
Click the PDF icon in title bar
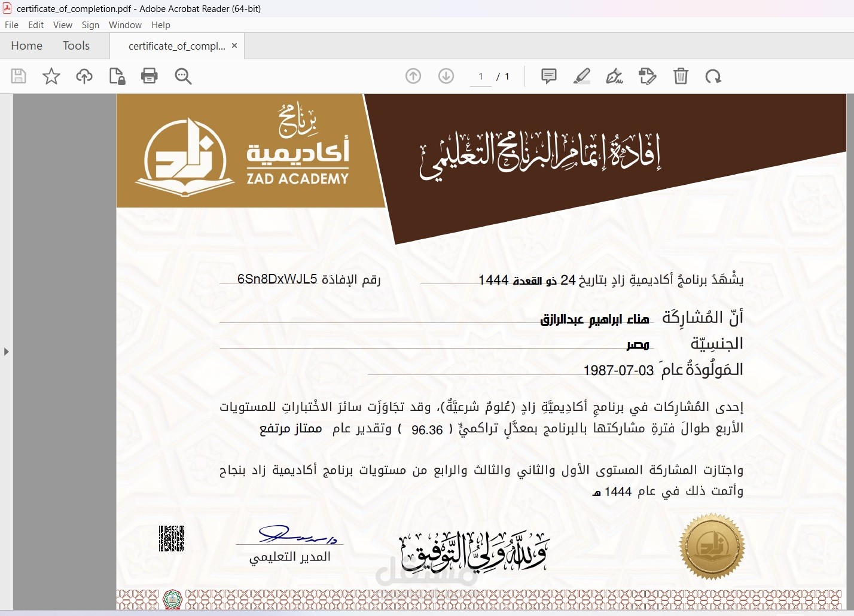tap(8, 8)
